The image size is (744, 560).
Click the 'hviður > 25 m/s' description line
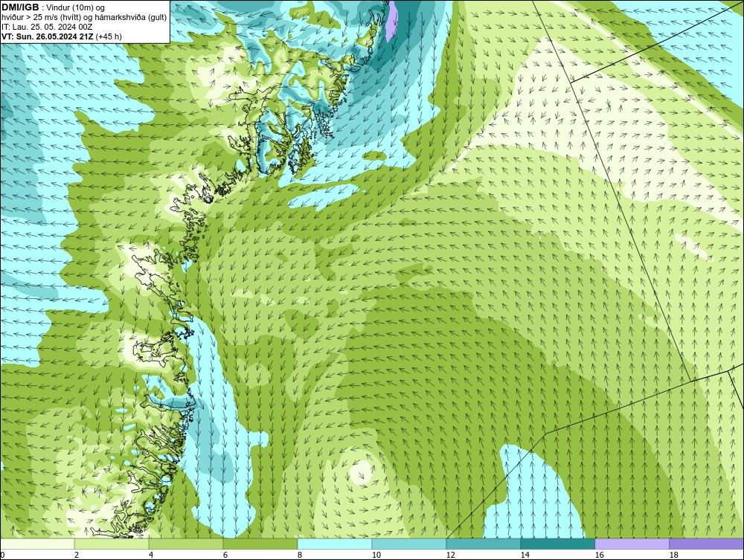[x=84, y=17]
